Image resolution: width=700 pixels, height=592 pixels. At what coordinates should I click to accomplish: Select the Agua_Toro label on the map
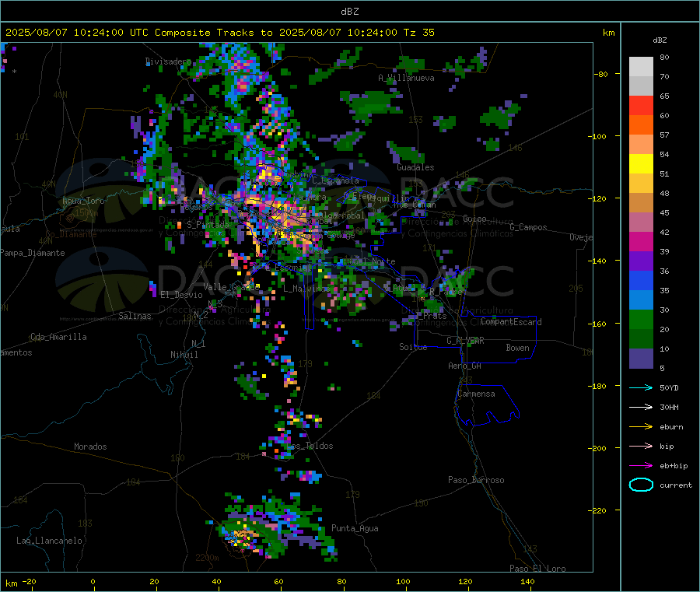click(83, 201)
